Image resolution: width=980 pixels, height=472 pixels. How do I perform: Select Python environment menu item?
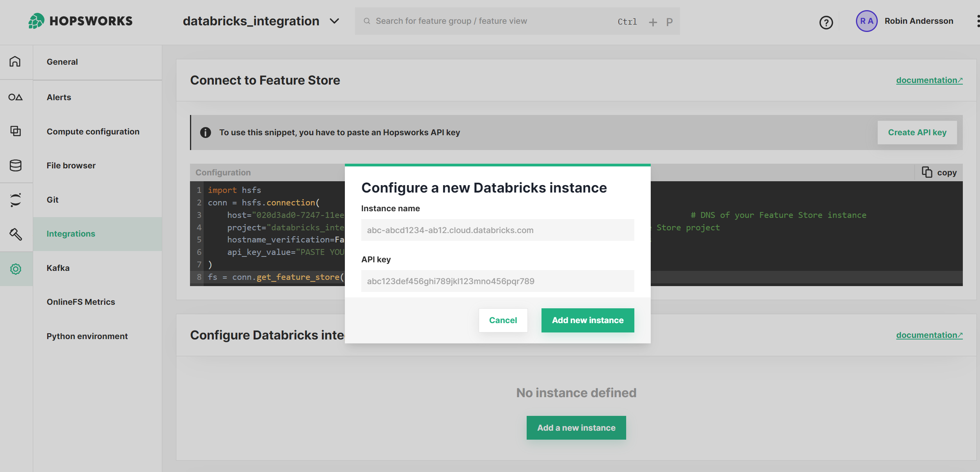[87, 335]
